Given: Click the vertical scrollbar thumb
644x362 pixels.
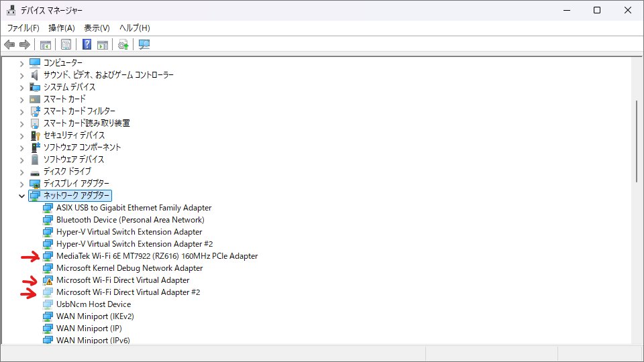Looking at the screenshot, I should coord(637,141).
